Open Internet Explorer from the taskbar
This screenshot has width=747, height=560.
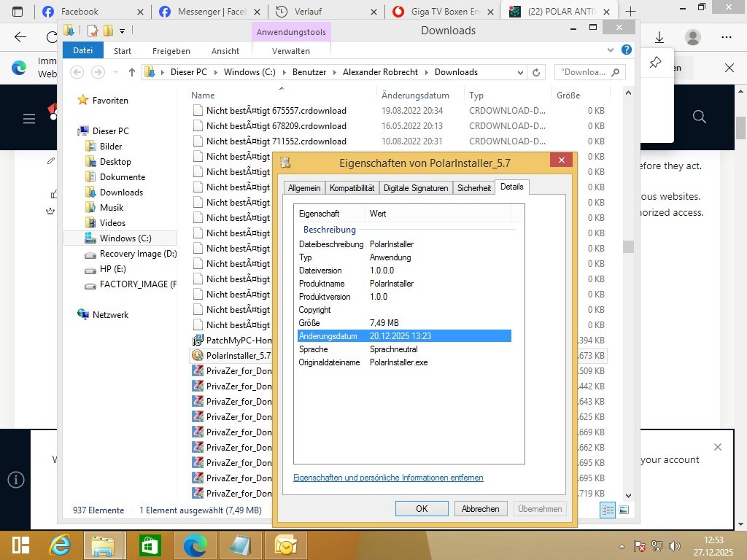point(60,545)
